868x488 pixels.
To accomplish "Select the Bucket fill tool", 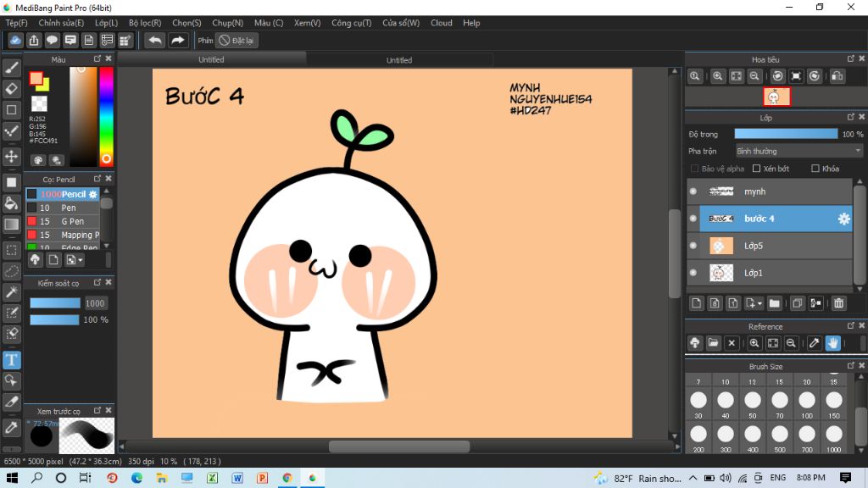I will tap(12, 203).
